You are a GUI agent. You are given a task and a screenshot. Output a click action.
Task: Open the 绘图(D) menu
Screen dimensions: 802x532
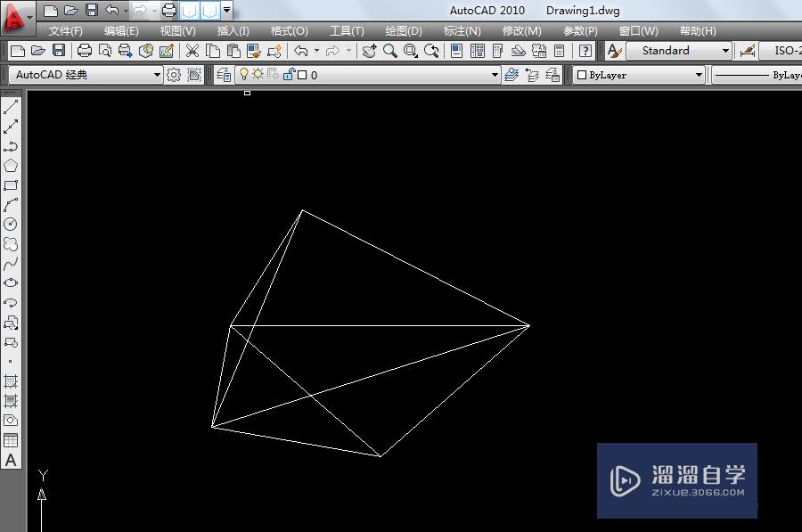pos(404,31)
